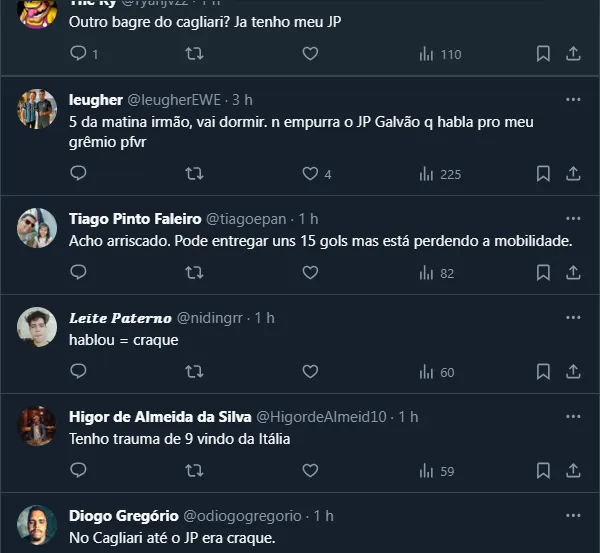Screen dimensions: 600x553
Task: Click leugher's profile avatar
Action: click(x=37, y=109)
